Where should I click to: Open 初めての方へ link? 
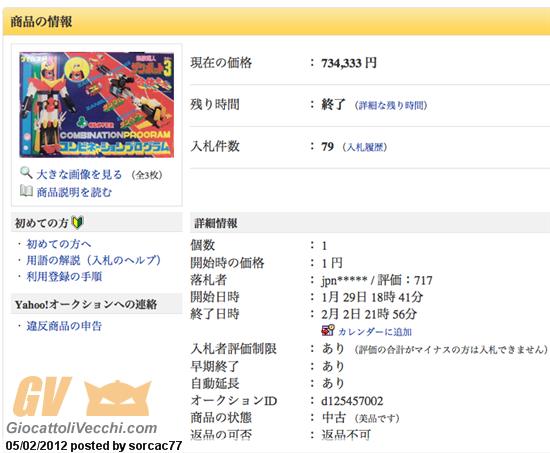(x=59, y=244)
